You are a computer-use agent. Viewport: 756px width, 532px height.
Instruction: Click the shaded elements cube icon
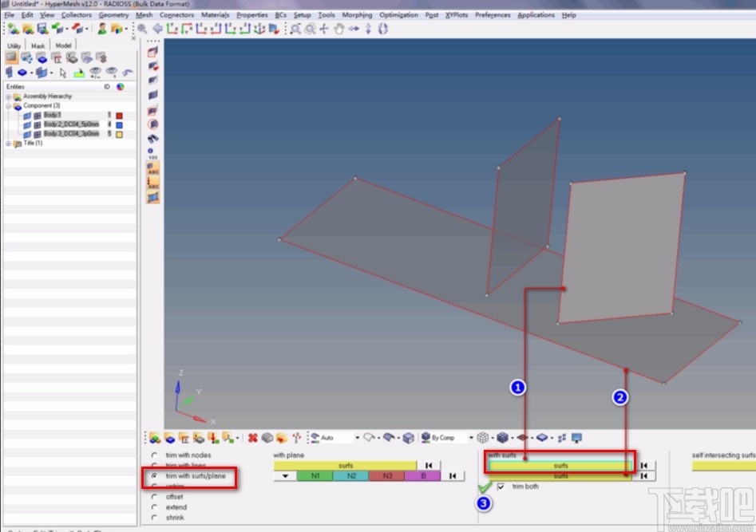pyautogui.click(x=503, y=438)
